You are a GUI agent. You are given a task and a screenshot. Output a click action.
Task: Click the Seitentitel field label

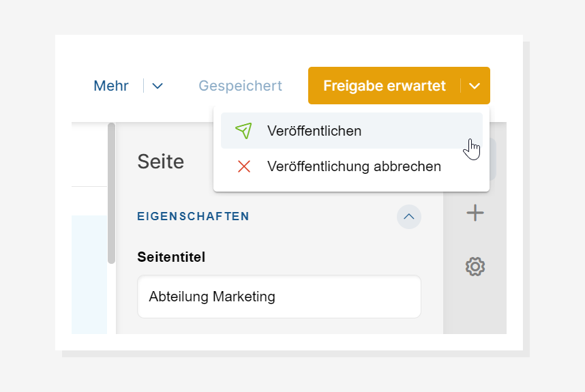[x=171, y=257]
